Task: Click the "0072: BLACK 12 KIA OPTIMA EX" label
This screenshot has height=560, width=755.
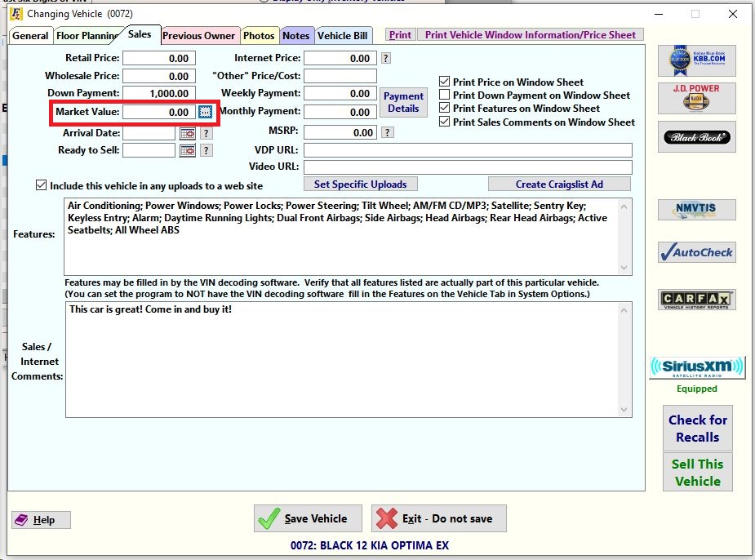Action: pos(369,545)
